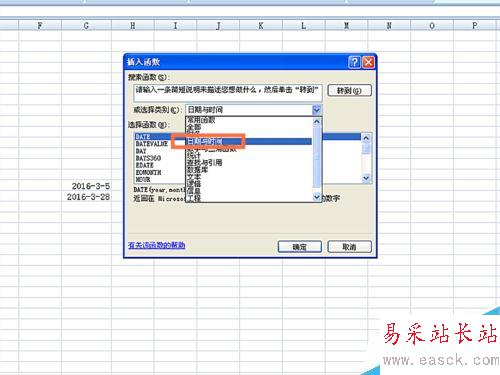Viewport: 500px width, 375px height.
Task: Select column P header
Action: click(x=475, y=25)
